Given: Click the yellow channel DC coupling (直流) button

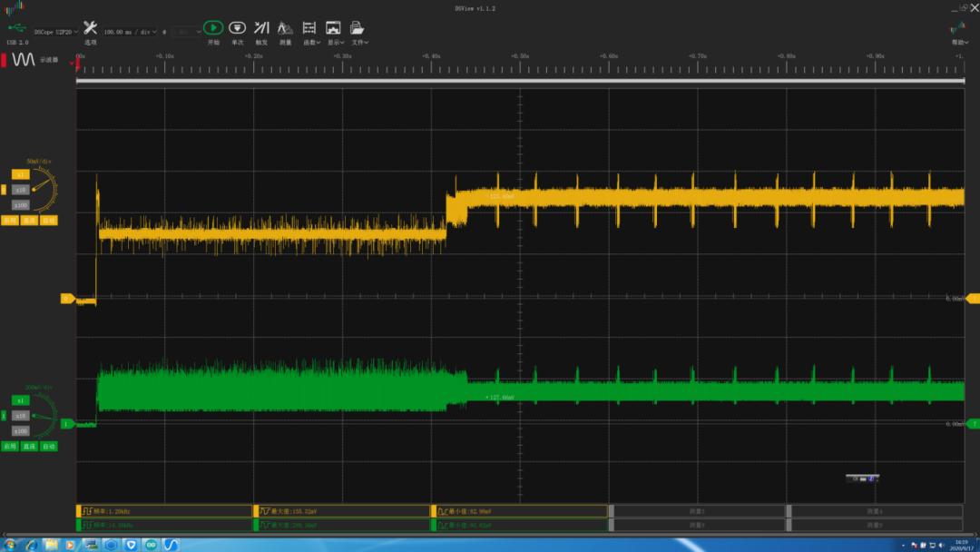Looking at the screenshot, I should pyautogui.click(x=29, y=220).
